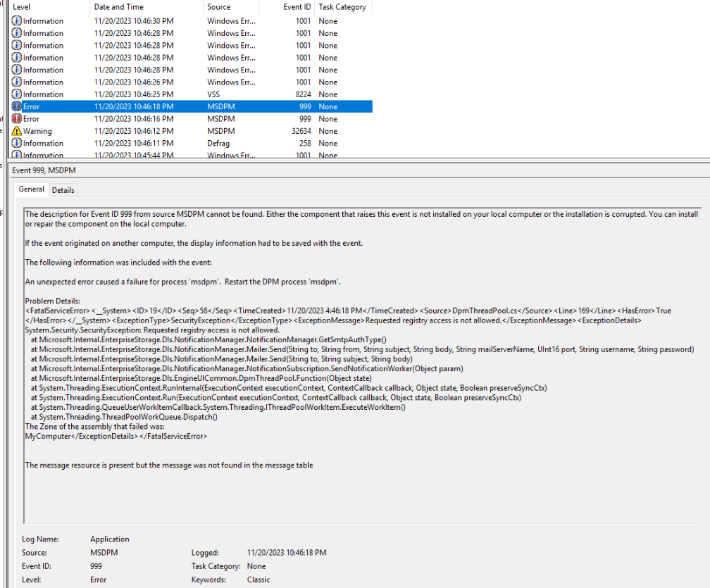
Task: Click the Information icon on the second 10:46:28 PM event
Action: 15,45
